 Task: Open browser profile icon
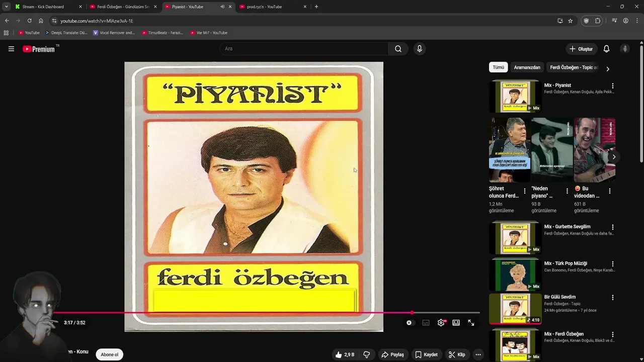point(625,21)
